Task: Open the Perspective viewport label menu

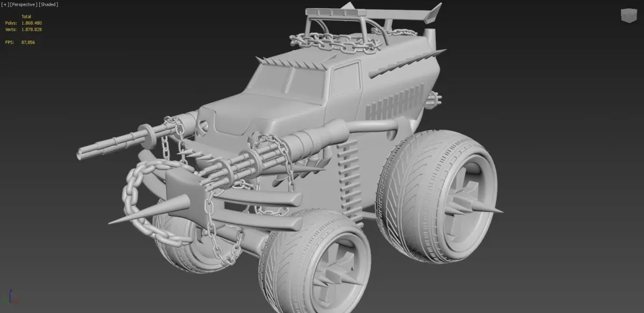Action: [24, 4]
